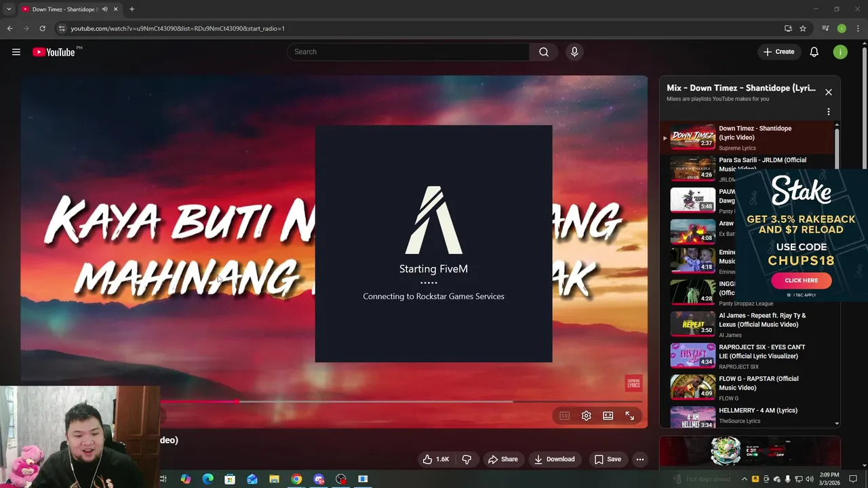Screen dimensions: 868x488
Task: Click the URL address bar
Action: pyautogui.click(x=420, y=28)
